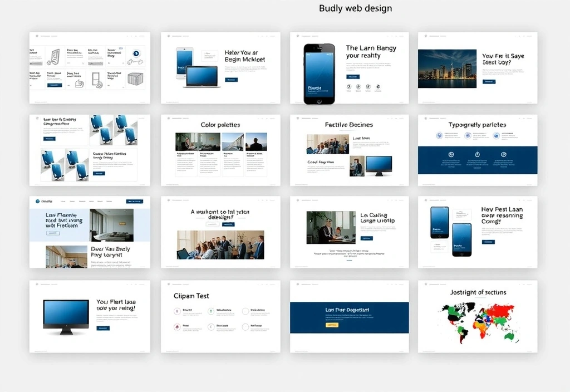Click the blue button under Hater You ar Begin Mckleet
Viewport: 570px width, 392px height.
pos(233,80)
